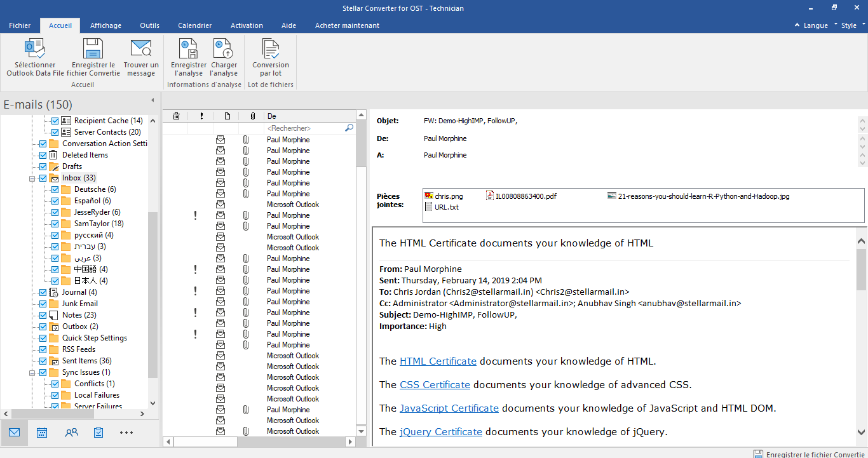This screenshot has height=458, width=868.
Task: Select SamTaylor (18) folder
Action: click(98, 224)
